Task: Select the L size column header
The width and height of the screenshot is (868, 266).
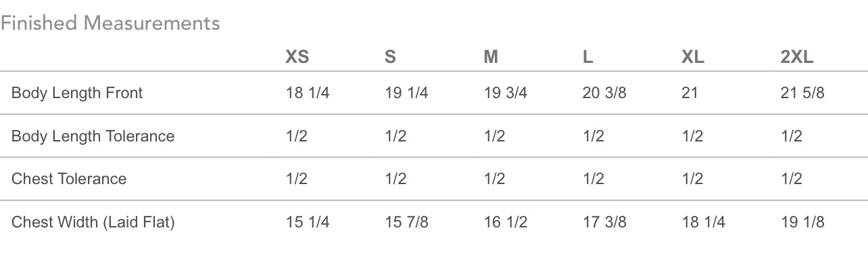Action: (x=587, y=58)
